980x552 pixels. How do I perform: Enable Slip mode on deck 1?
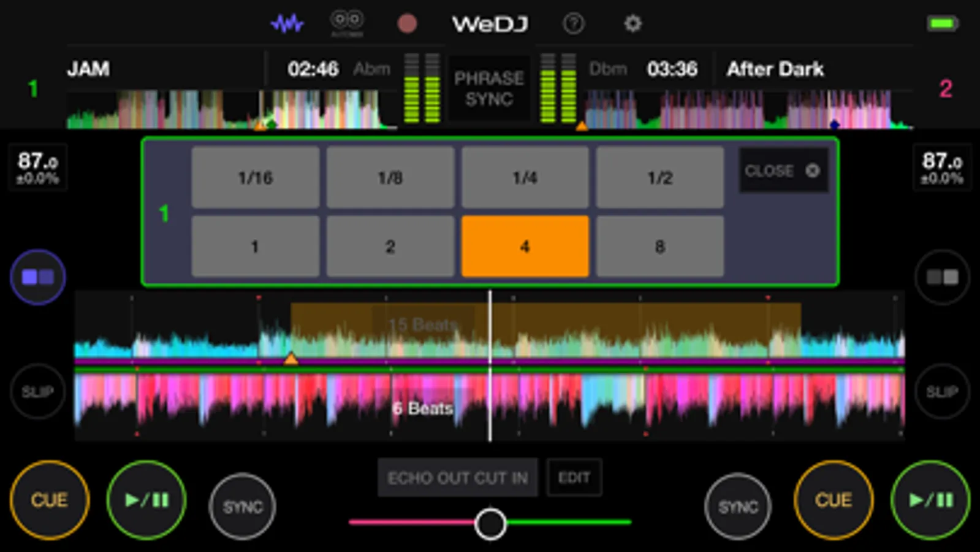pyautogui.click(x=38, y=391)
